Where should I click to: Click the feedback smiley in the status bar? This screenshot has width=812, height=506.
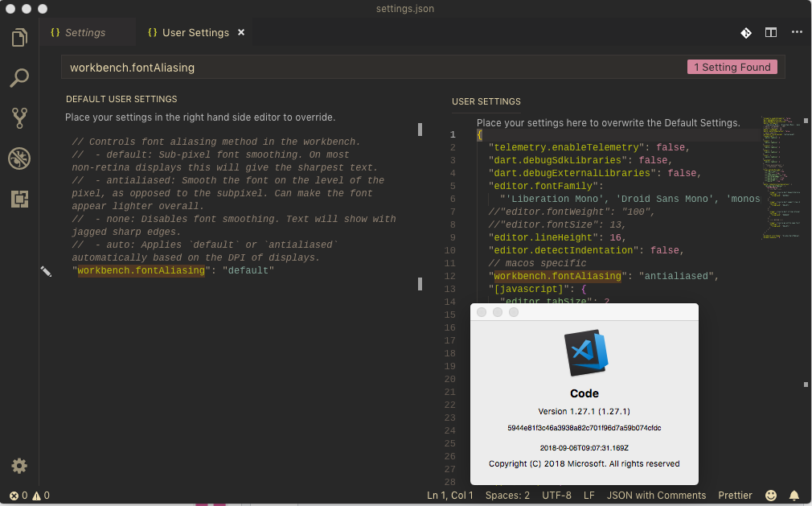click(x=771, y=495)
